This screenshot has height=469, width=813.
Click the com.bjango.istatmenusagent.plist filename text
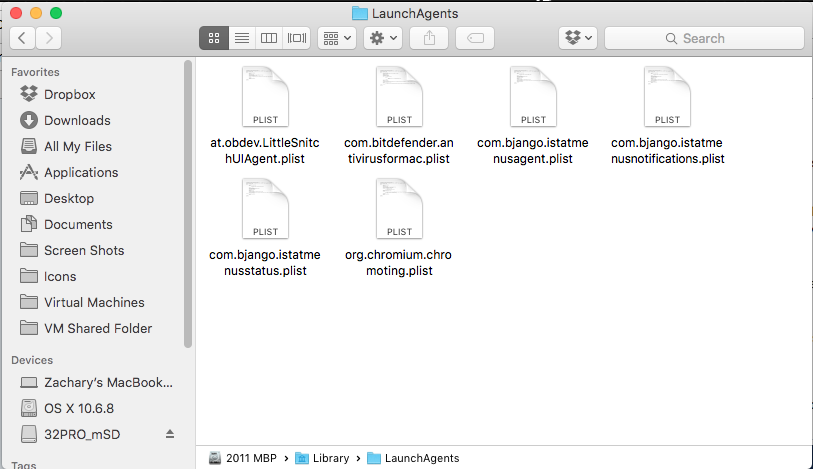533,150
